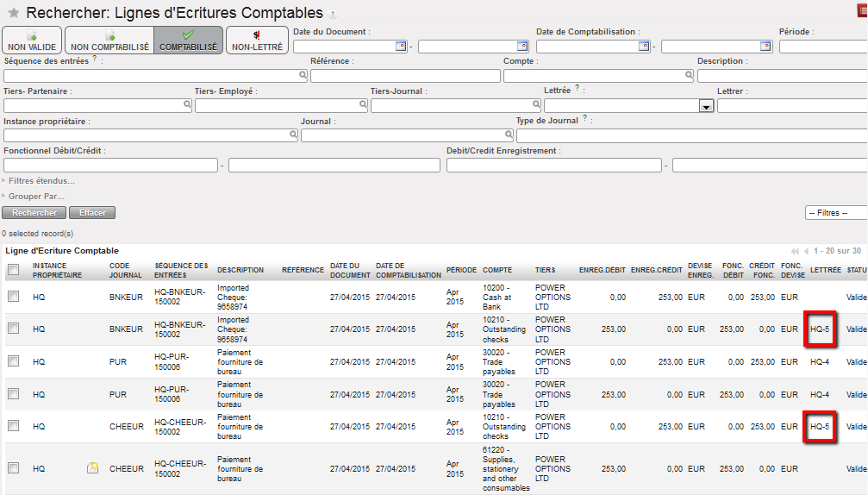The width and height of the screenshot is (868, 495).
Task: Toggle the Non-Lettré filter
Action: 257,41
